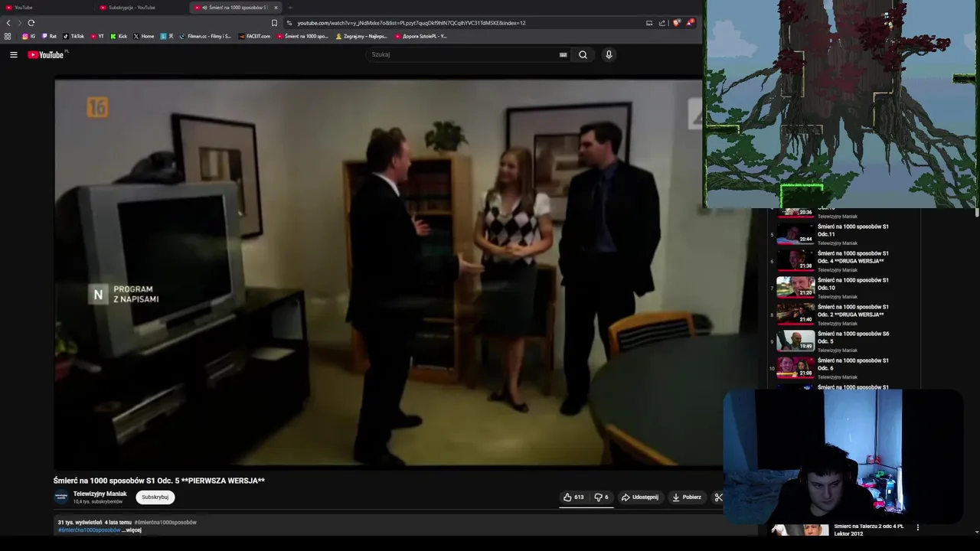The image size is (980, 551).
Task: Click the cast/picture-in-picture icon in address bar
Action: click(649, 23)
